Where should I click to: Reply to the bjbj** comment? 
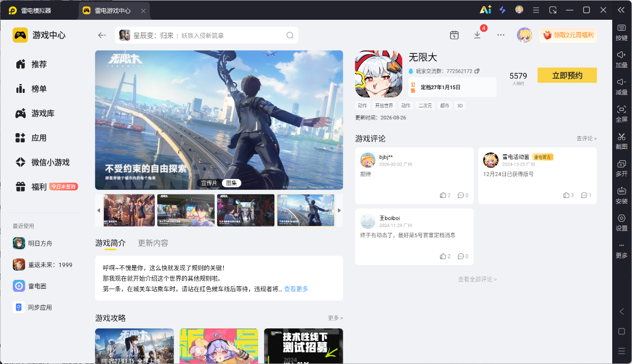(463, 195)
